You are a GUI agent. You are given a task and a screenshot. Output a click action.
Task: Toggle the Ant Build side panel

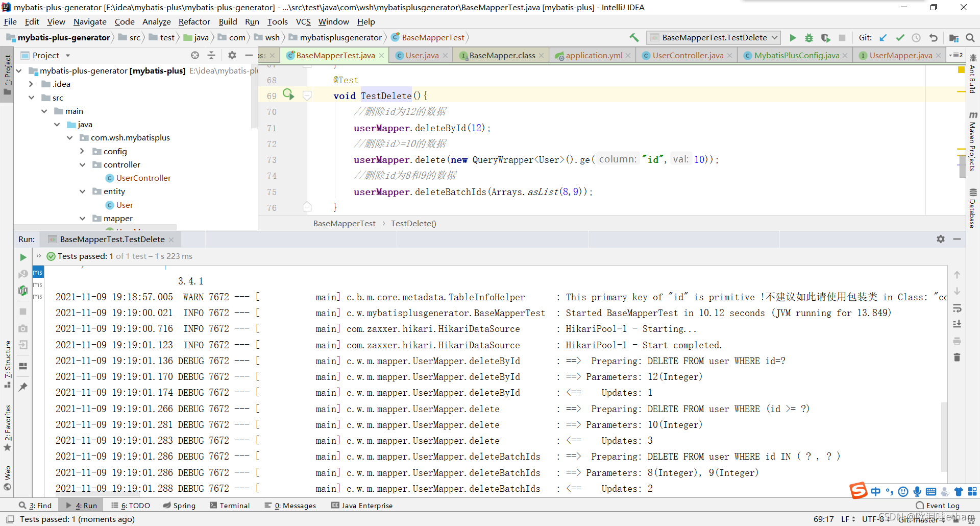[x=973, y=74]
